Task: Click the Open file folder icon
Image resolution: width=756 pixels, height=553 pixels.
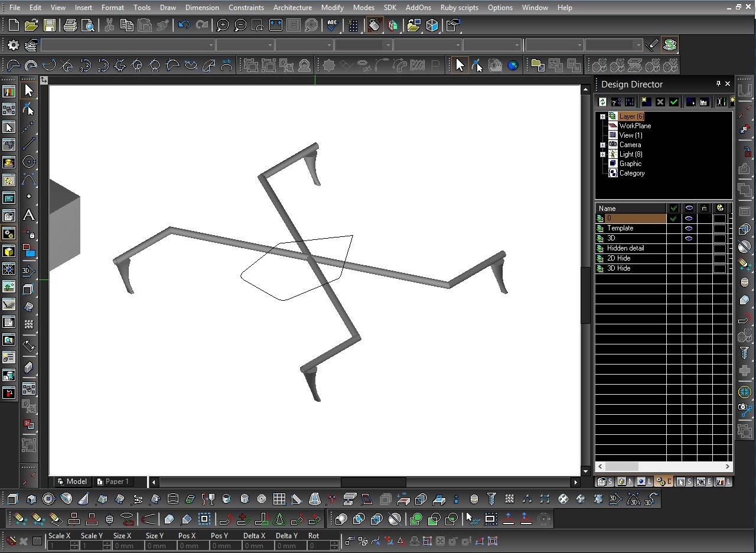Action: click(31, 25)
